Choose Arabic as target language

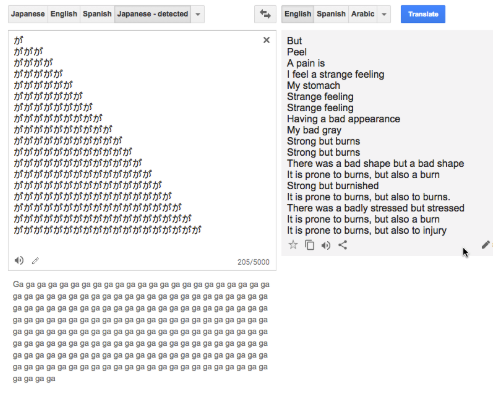pyautogui.click(x=363, y=14)
